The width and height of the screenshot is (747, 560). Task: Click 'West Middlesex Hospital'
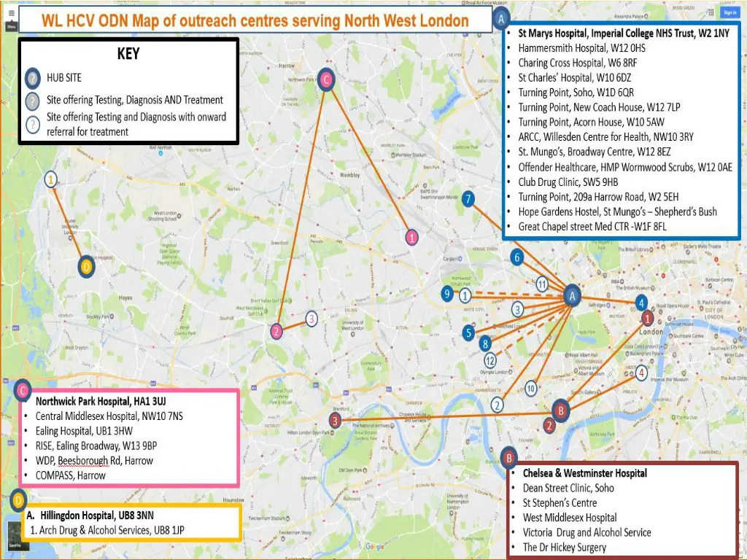(569, 517)
